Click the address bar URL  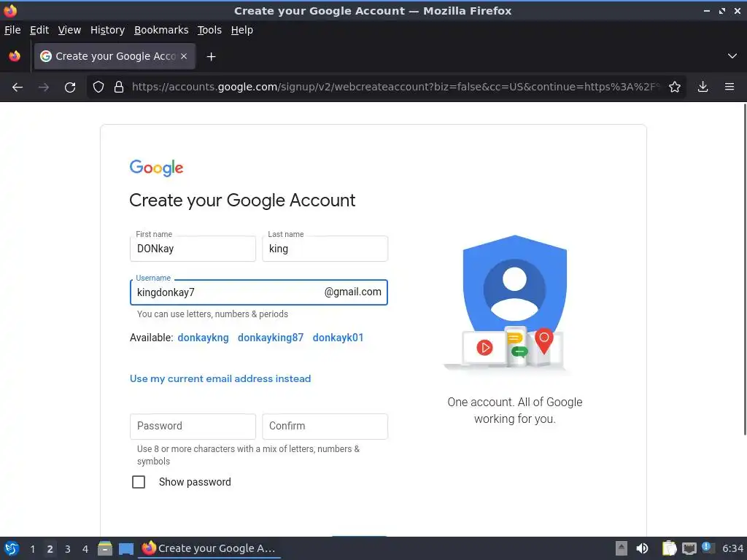[395, 87]
